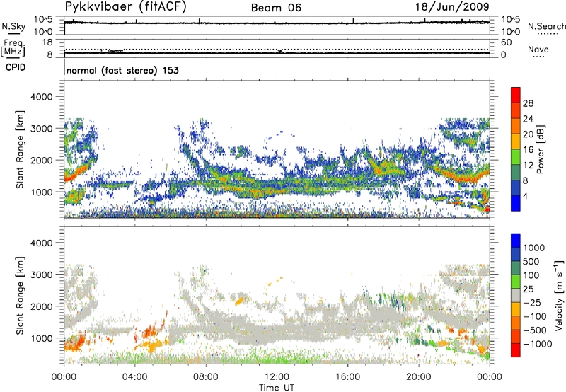This screenshot has height=392, width=566.
Task: Click the 08:00 time tick label
Action: pos(206,377)
